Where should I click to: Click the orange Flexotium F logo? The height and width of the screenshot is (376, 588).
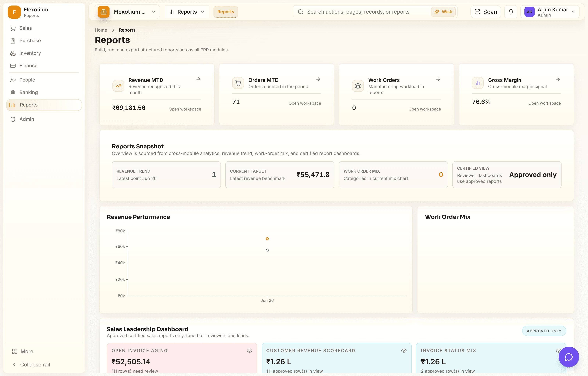point(14,12)
